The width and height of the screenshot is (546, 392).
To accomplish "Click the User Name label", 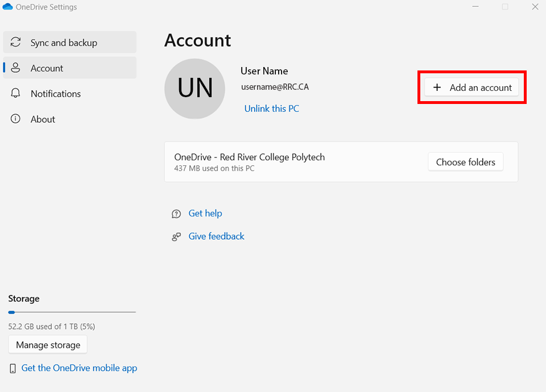I will (x=264, y=71).
